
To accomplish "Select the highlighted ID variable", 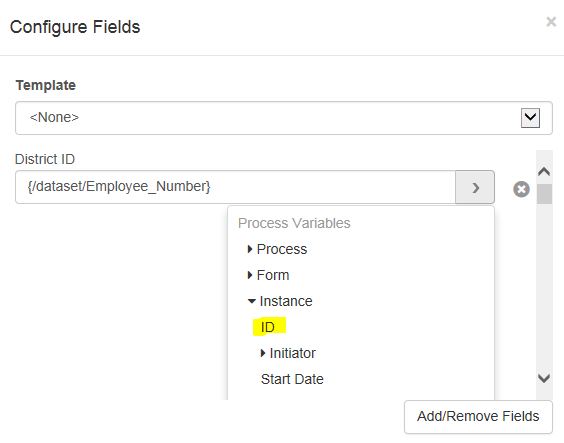I will click(268, 327).
